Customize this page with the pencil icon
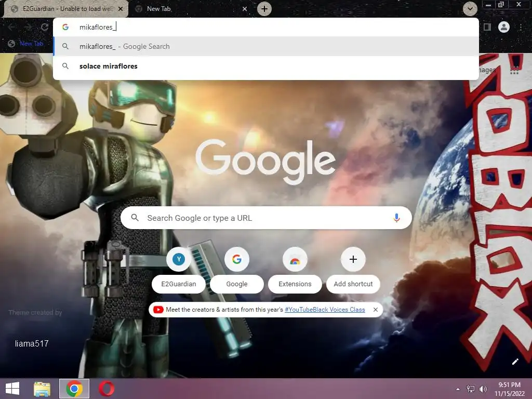This screenshot has width=532, height=399. point(515,362)
